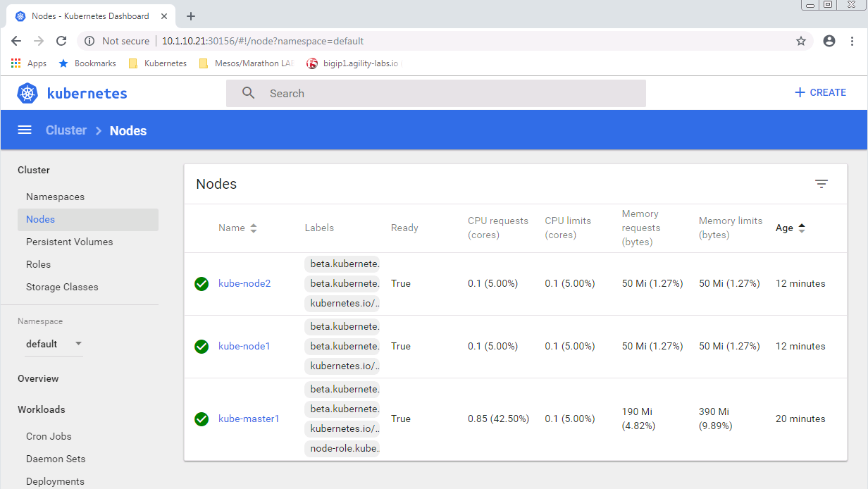Viewport: 868px width, 489px height.
Task: Click the Kubernetes logo icon
Action: coord(27,93)
